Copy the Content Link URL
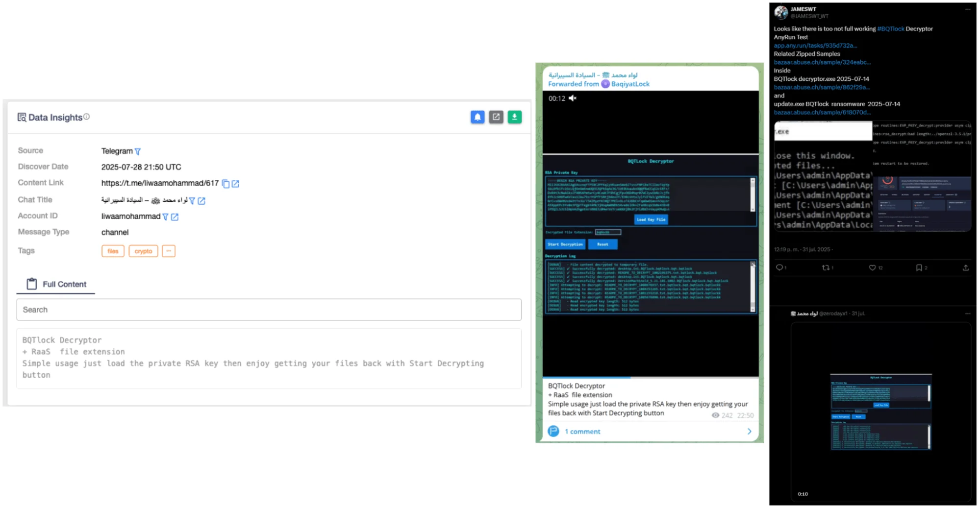 (226, 184)
